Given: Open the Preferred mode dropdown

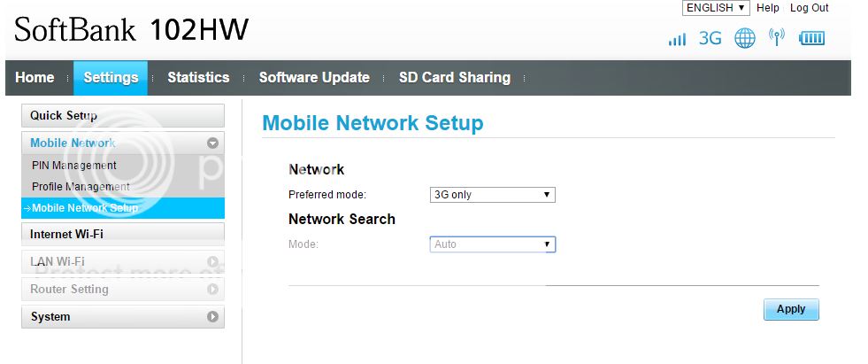Looking at the screenshot, I should pyautogui.click(x=492, y=195).
